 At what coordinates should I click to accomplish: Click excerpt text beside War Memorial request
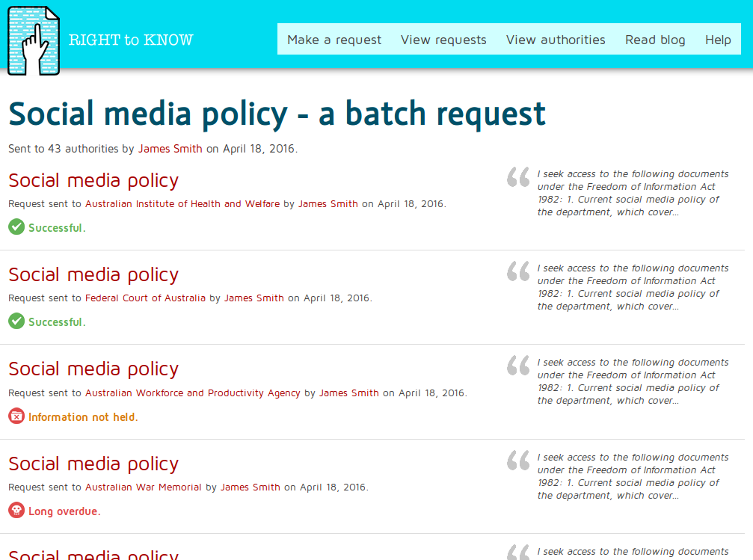point(633,476)
